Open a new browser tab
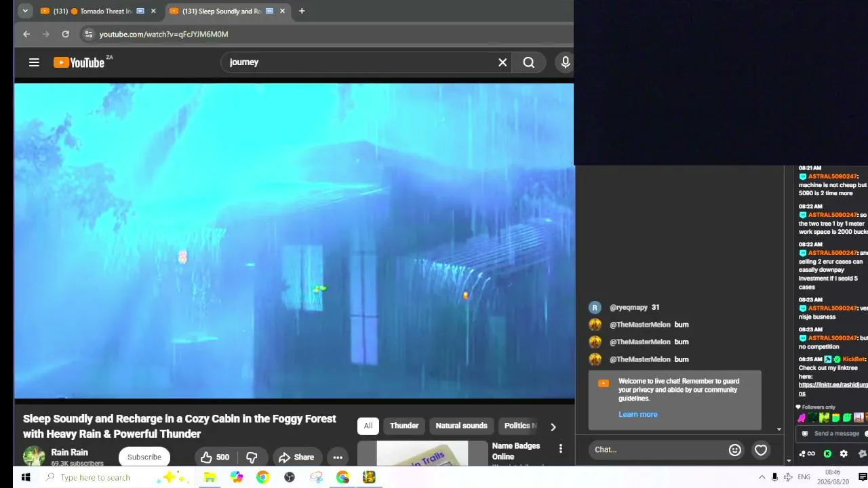 pos(302,11)
